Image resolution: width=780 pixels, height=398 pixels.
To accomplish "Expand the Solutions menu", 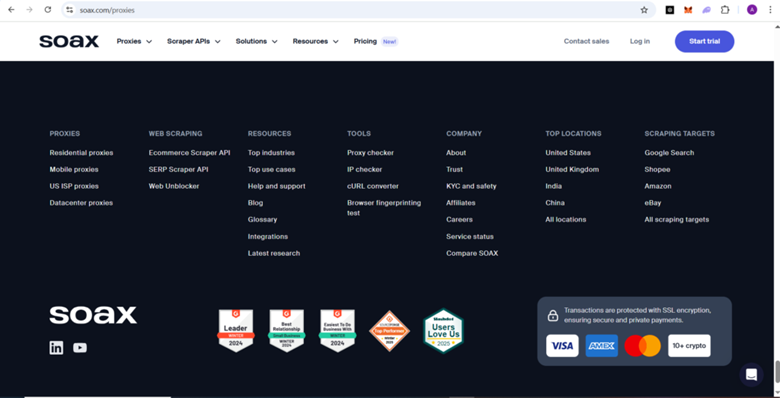I will (x=256, y=41).
